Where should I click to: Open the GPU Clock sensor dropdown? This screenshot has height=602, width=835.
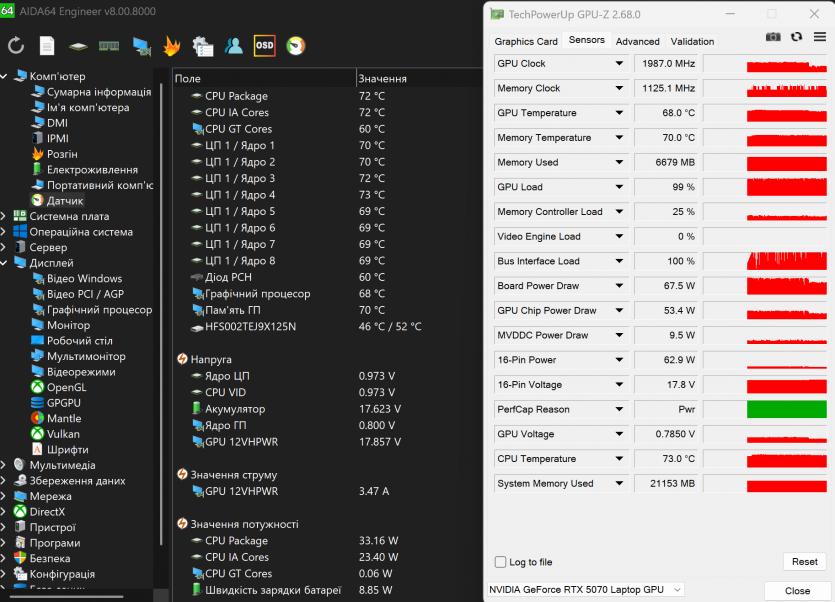pyautogui.click(x=619, y=64)
